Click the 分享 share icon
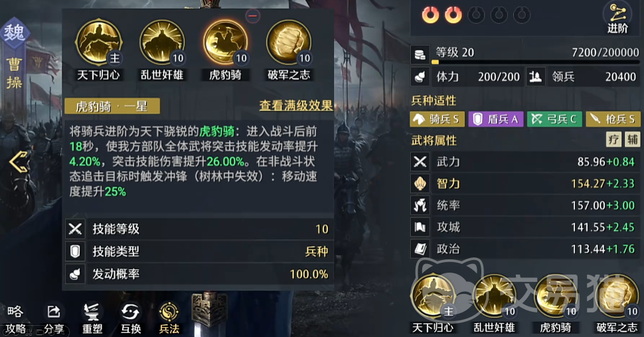The width and height of the screenshot is (644, 337). 54,318
